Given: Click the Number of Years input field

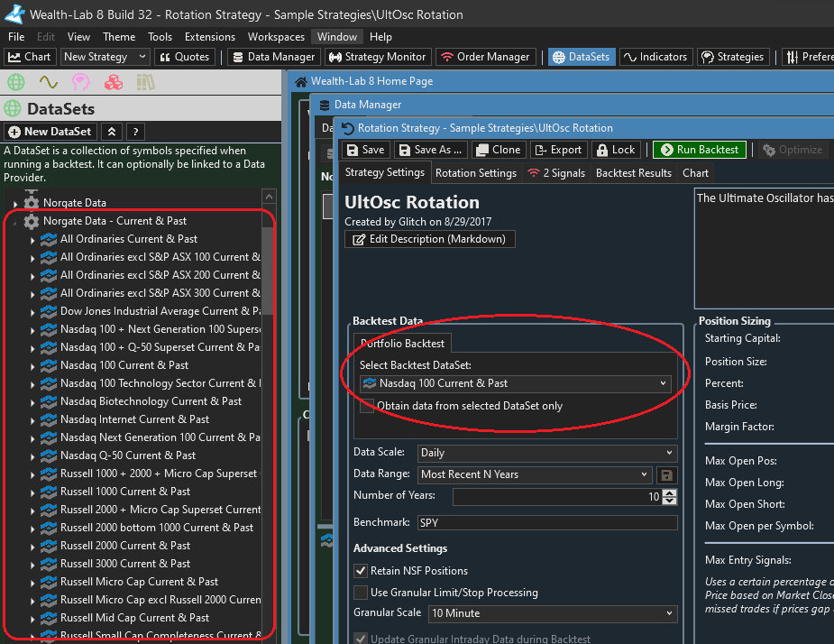Looking at the screenshot, I should click(557, 497).
